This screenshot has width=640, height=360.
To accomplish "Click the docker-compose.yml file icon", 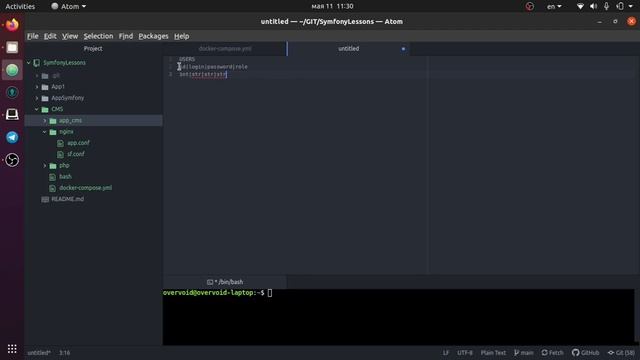I will click(52, 188).
